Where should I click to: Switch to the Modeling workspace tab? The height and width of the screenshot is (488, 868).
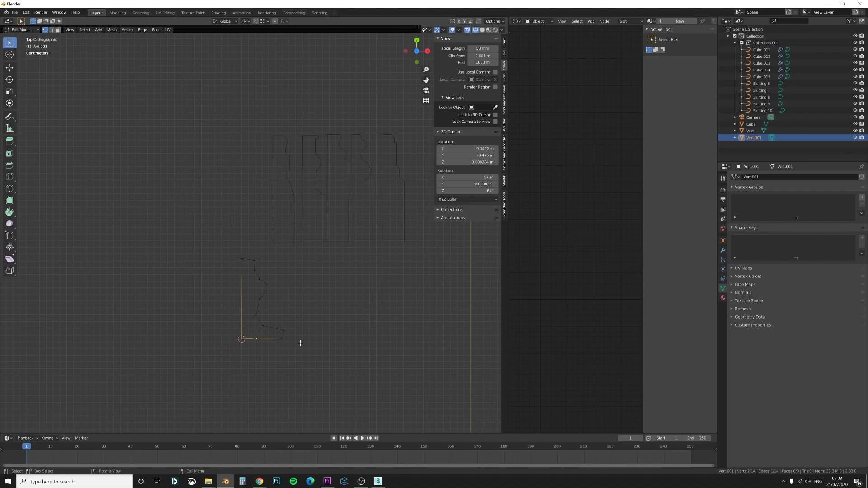tap(118, 13)
